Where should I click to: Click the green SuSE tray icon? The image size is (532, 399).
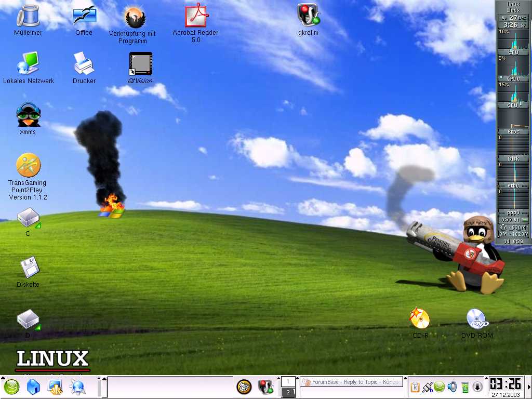(x=439, y=387)
